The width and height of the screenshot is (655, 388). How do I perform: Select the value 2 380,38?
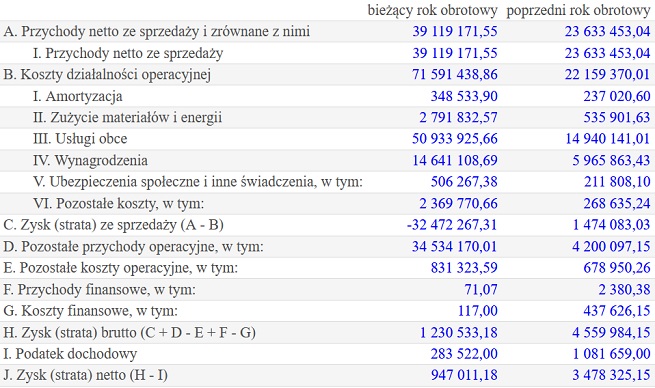point(624,290)
